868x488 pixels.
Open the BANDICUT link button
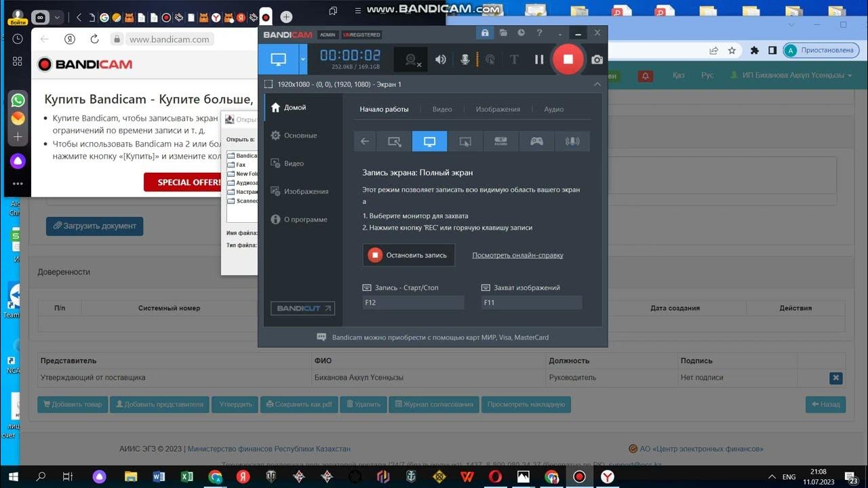coord(302,308)
